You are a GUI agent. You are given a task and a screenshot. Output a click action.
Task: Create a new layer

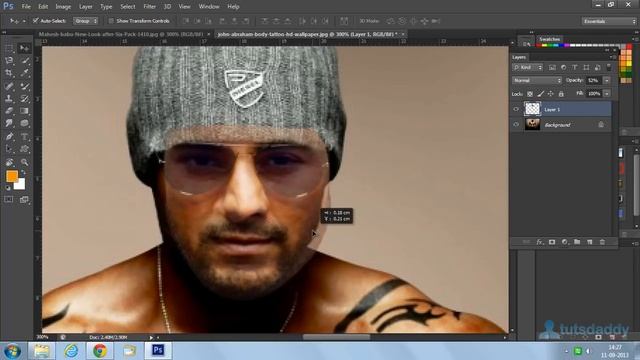pyautogui.click(x=589, y=242)
